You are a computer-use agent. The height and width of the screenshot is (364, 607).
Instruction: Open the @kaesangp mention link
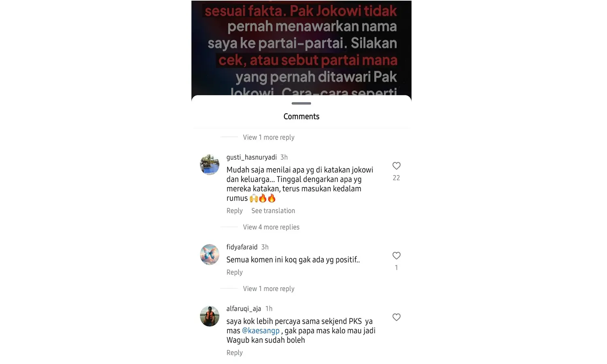pos(261,331)
